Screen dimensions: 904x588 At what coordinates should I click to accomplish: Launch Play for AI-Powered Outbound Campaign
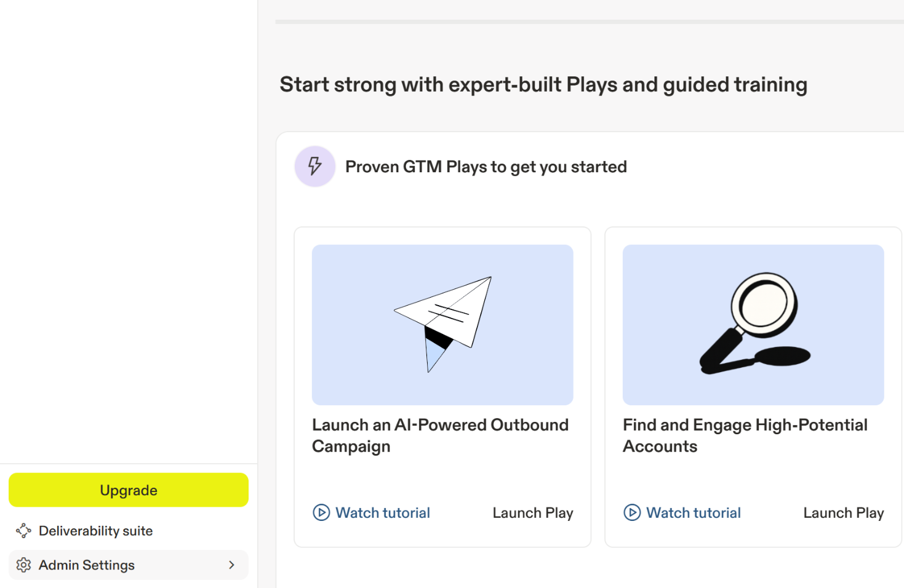coord(533,513)
